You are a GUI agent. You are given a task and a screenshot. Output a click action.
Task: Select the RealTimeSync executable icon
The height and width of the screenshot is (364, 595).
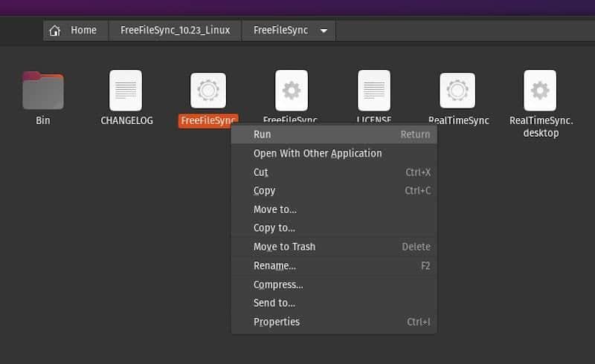pos(457,91)
